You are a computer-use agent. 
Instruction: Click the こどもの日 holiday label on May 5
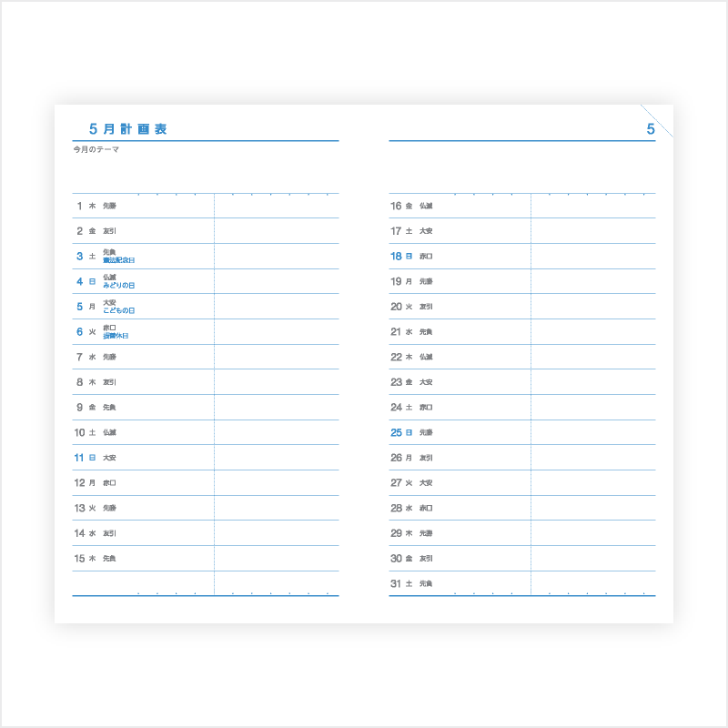(119, 310)
